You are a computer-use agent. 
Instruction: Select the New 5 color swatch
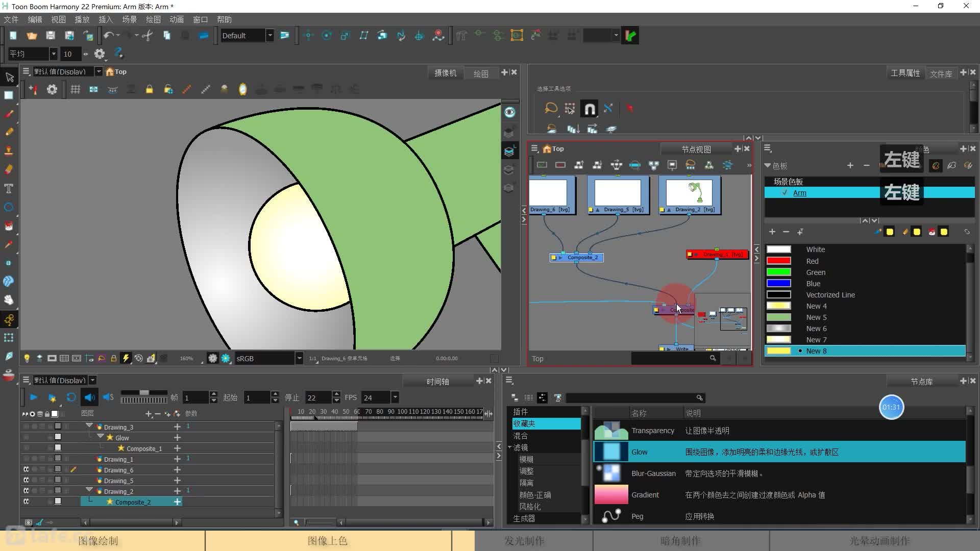(779, 317)
